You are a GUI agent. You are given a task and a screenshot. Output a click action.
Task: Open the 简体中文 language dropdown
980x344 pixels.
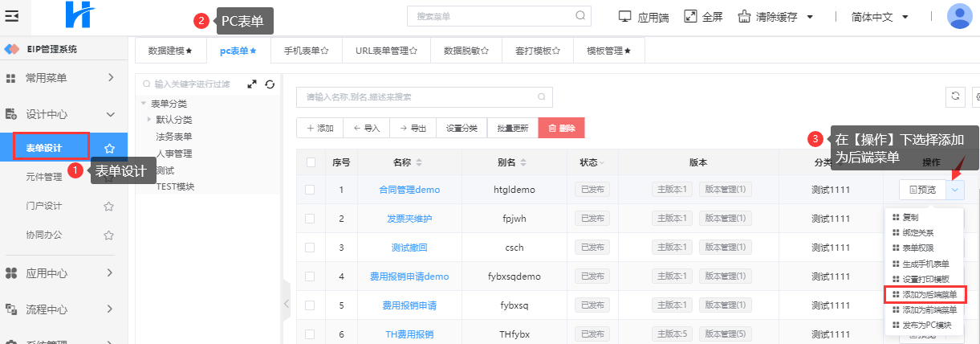pyautogui.click(x=880, y=17)
